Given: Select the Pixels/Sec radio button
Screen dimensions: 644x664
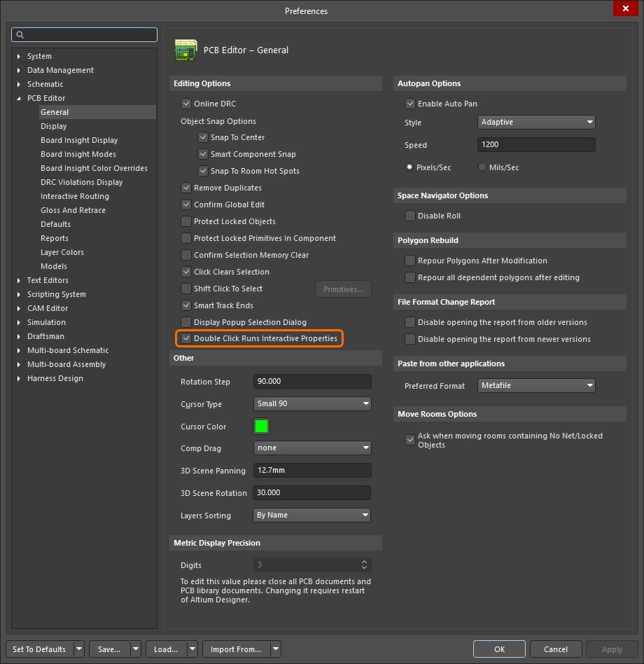Looking at the screenshot, I should point(409,167).
